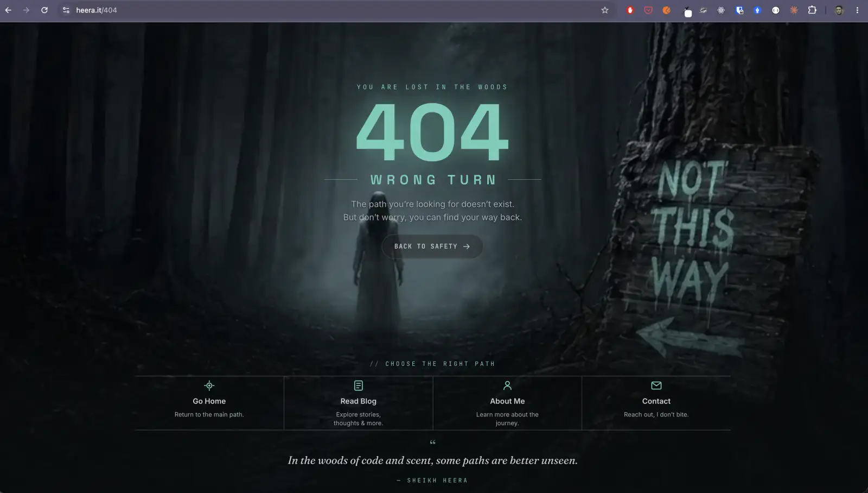
Task: Click the Back to Safety button
Action: (x=432, y=246)
